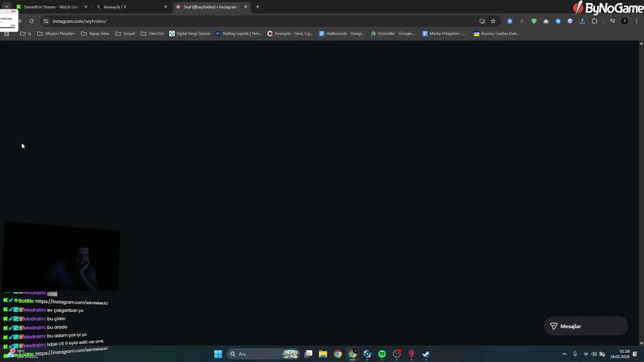Close the SametKim Stream tab
This screenshot has height=362, width=644.
coord(86,7)
